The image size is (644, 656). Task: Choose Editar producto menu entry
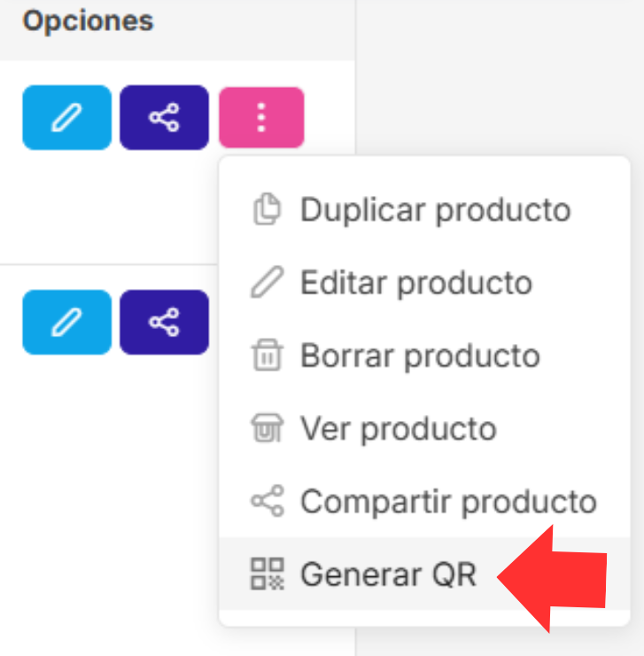(416, 283)
